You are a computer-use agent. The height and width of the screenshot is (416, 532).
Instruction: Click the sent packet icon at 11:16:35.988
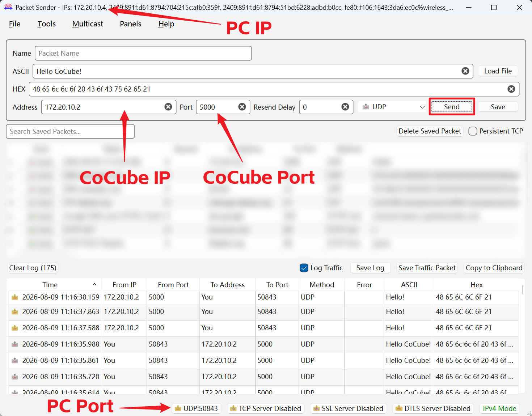pos(15,344)
